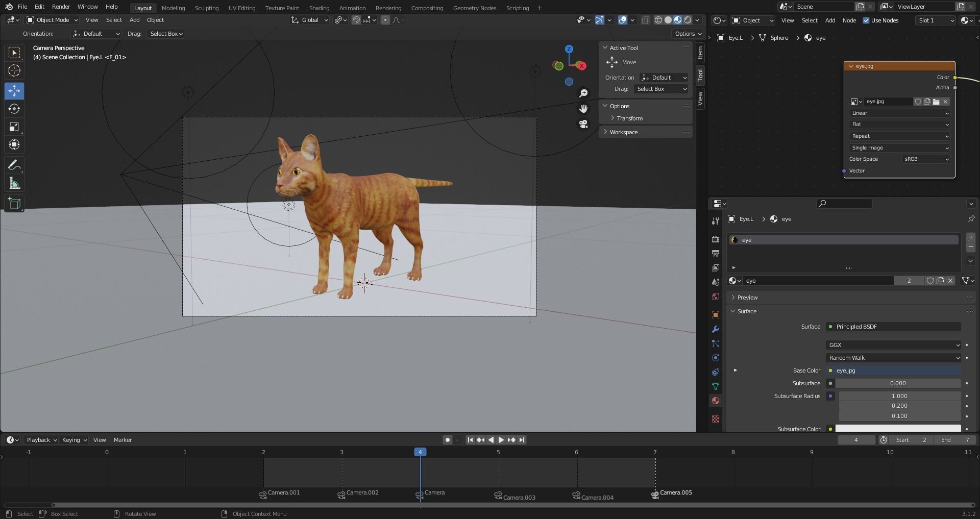Select the Annotate tool
980x519 pixels.
[14, 165]
